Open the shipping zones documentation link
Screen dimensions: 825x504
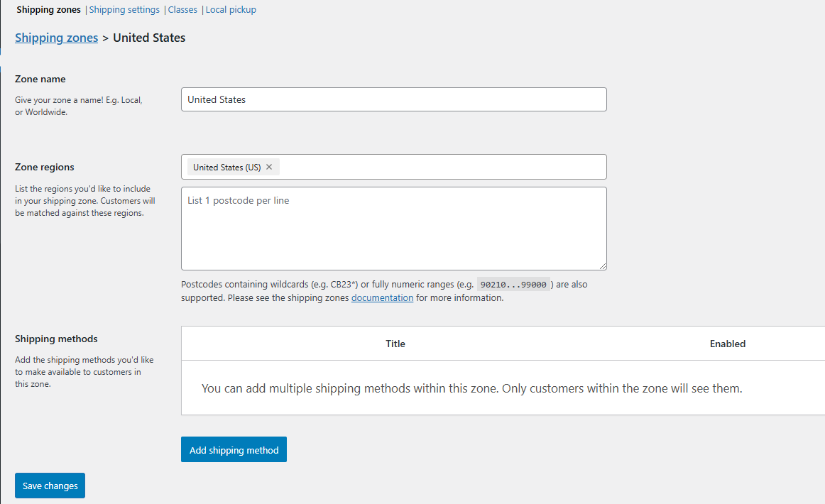pos(382,298)
